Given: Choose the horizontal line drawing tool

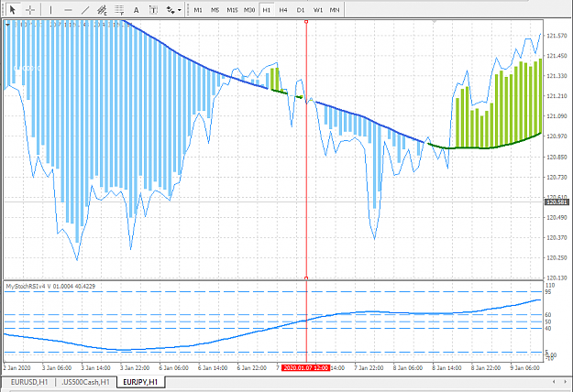Looking at the screenshot, I should pyautogui.click(x=68, y=10).
